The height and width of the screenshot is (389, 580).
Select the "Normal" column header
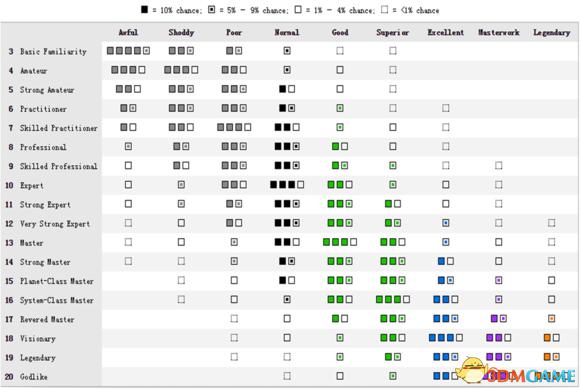(287, 32)
